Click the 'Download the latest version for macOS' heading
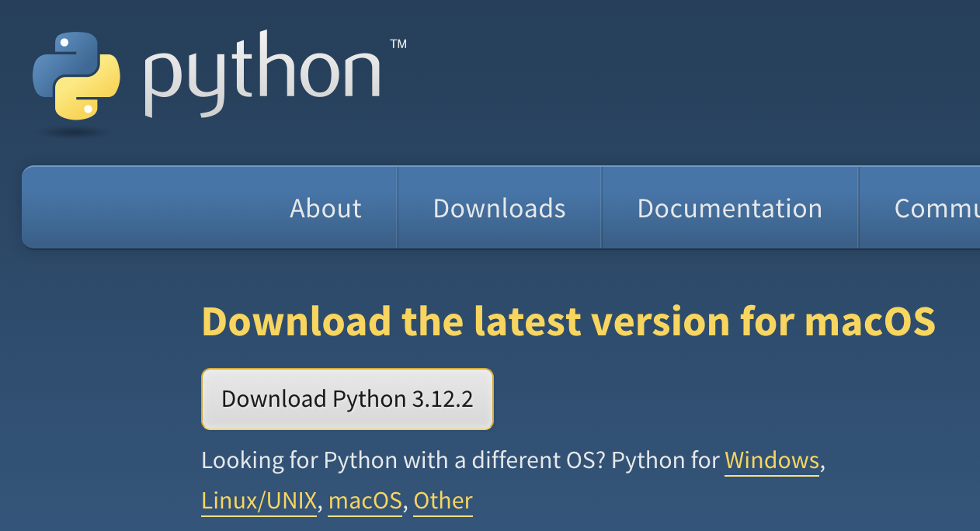The width and height of the screenshot is (980, 531). [x=568, y=321]
